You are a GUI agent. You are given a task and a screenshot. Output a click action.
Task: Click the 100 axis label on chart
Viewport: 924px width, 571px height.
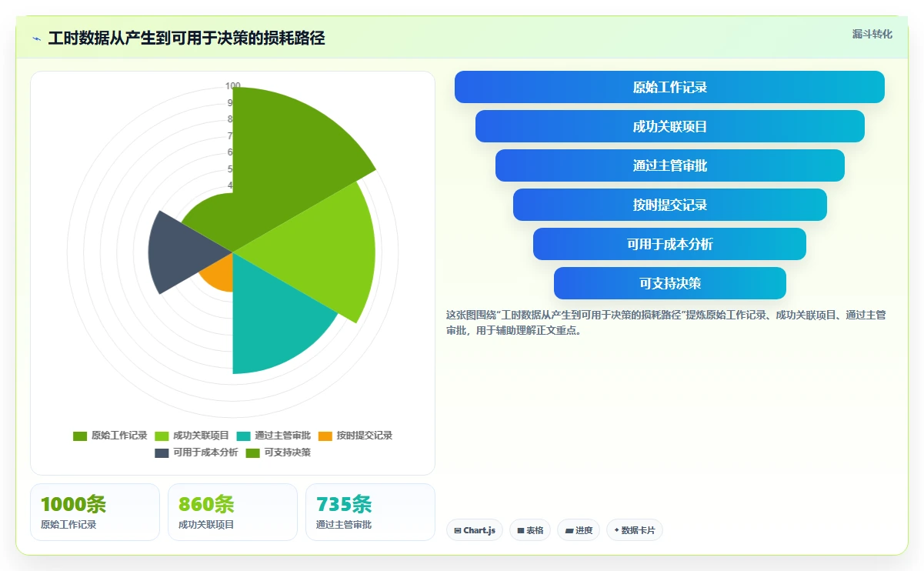(x=233, y=86)
